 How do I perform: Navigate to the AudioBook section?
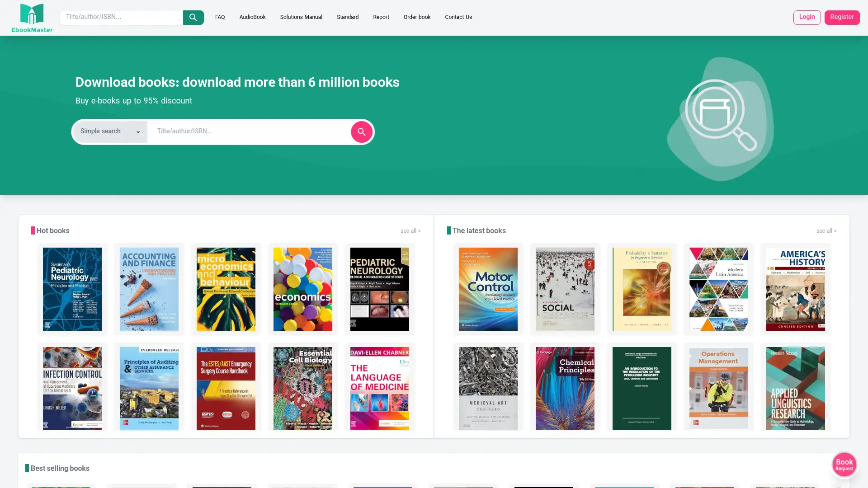[x=252, y=17]
